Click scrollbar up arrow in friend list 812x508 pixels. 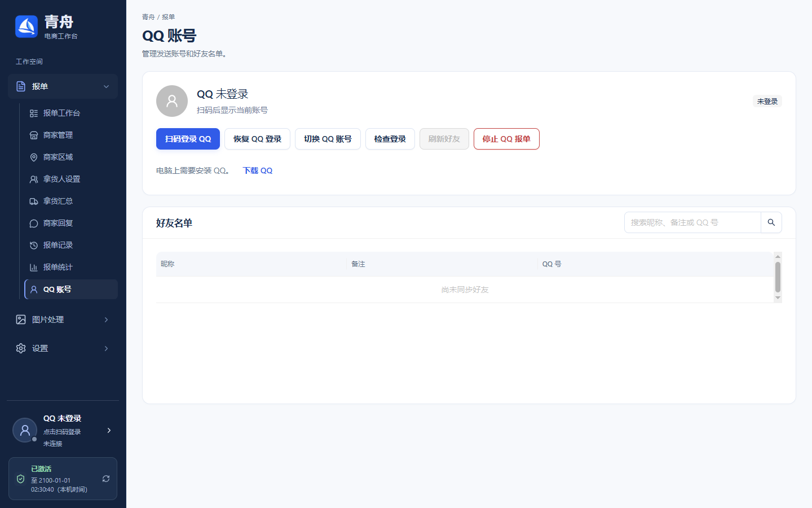click(778, 256)
